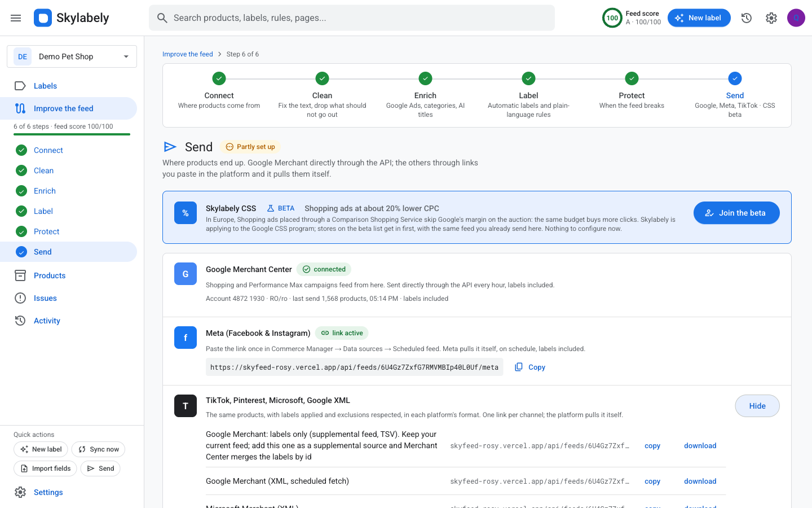Screen dimensions: 812x508
Task: Click the Meta feed URL field
Action: tap(354, 367)
